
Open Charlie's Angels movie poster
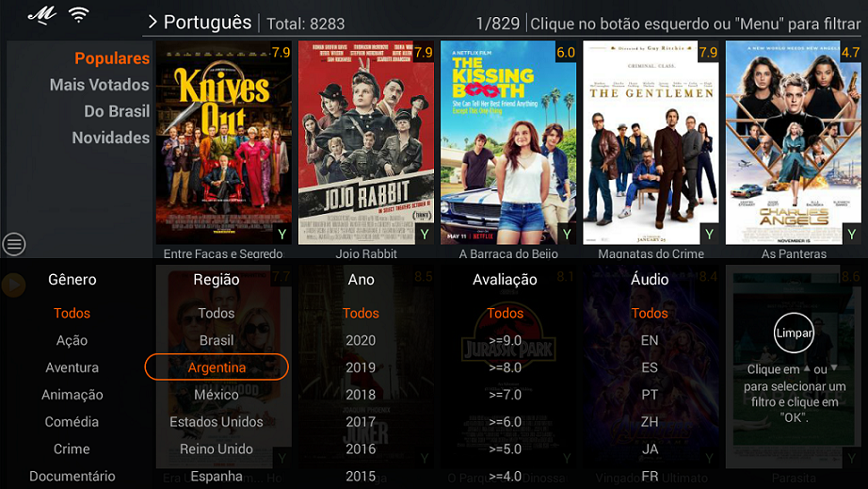[x=794, y=142]
